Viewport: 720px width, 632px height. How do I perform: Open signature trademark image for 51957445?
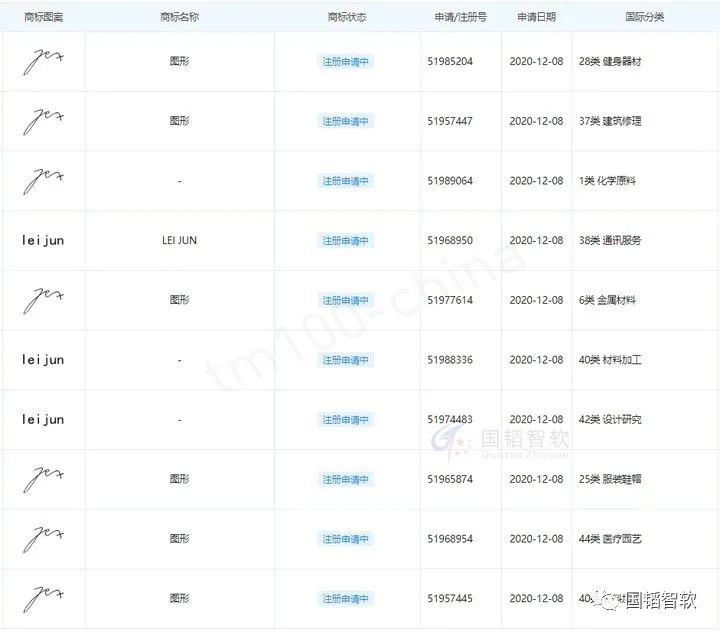pyautogui.click(x=44, y=599)
